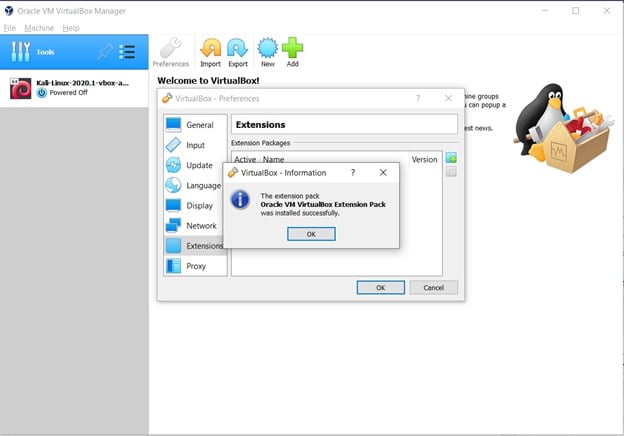Image resolution: width=624 pixels, height=436 pixels.
Task: Click the green Add machine icon
Action: point(292,53)
